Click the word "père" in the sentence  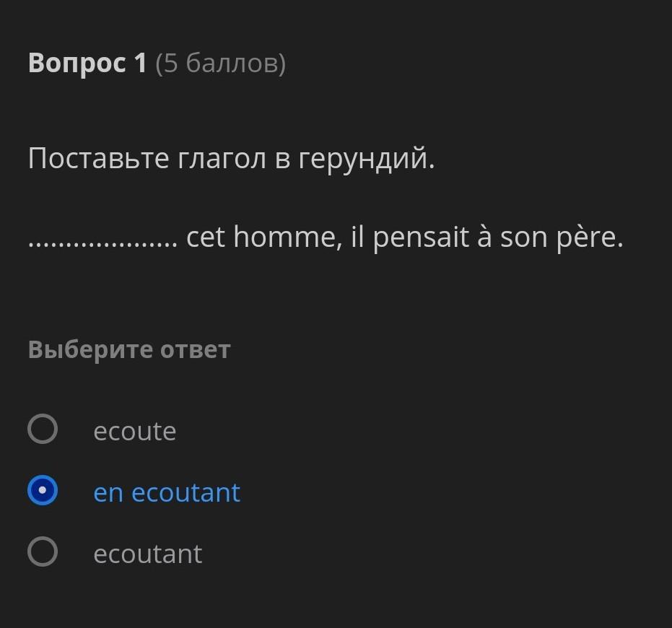tap(589, 237)
